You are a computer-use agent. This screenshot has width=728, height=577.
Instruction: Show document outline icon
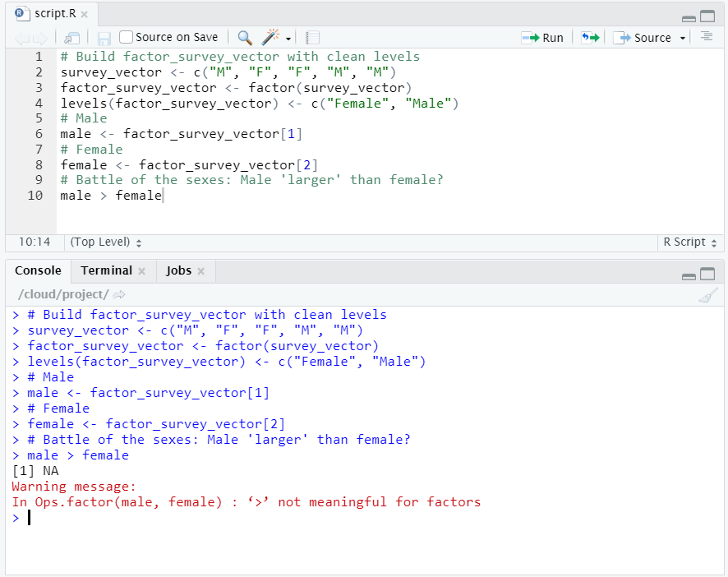tap(707, 36)
